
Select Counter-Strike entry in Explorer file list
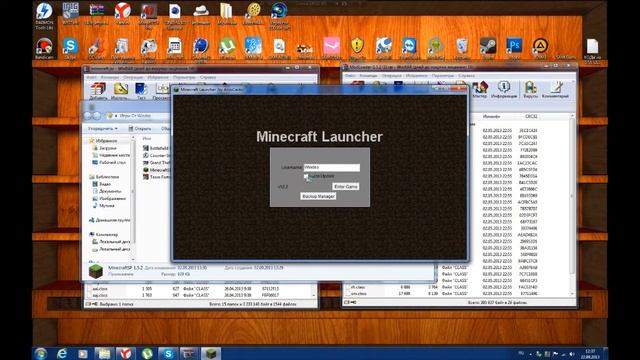pyautogui.click(x=156, y=156)
